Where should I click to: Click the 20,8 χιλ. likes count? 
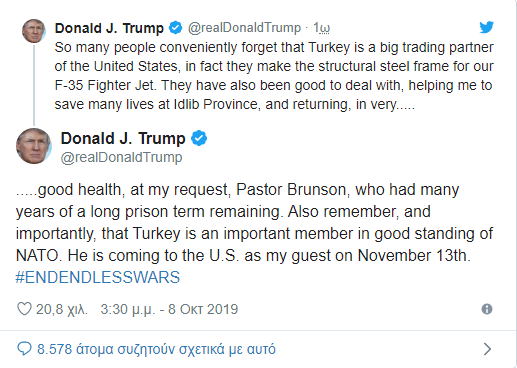62,309
